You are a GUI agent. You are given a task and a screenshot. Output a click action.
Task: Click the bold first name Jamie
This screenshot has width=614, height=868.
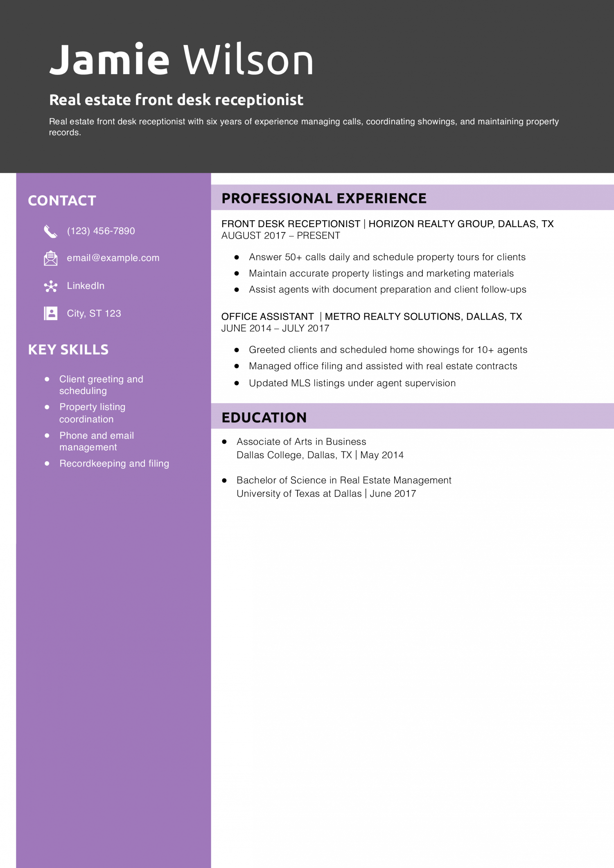point(109,60)
